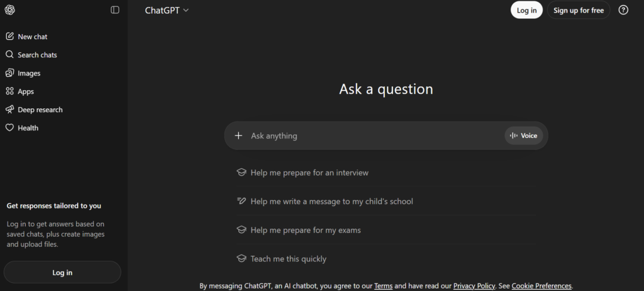Click the OpenAI logo icon
644x291 pixels.
pos(9,10)
